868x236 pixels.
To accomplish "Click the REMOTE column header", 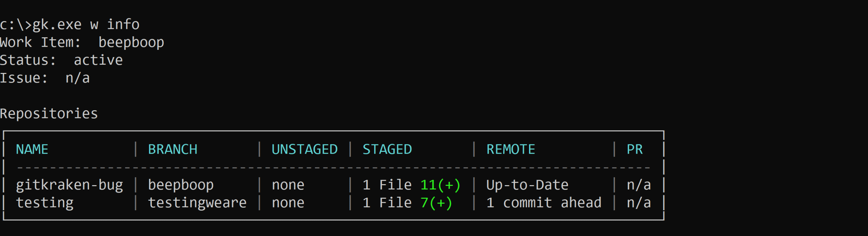I will [x=511, y=150].
